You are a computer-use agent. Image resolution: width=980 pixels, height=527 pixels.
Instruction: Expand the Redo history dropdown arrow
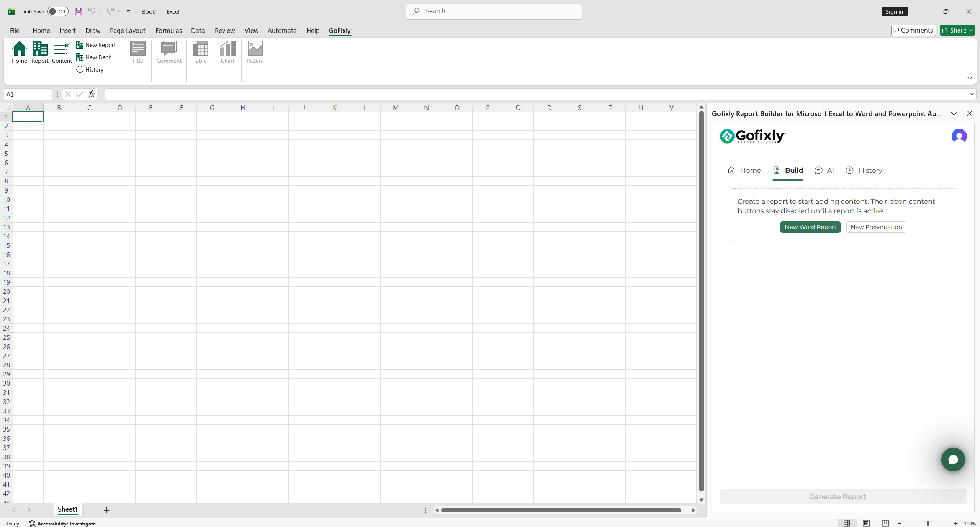click(x=118, y=11)
